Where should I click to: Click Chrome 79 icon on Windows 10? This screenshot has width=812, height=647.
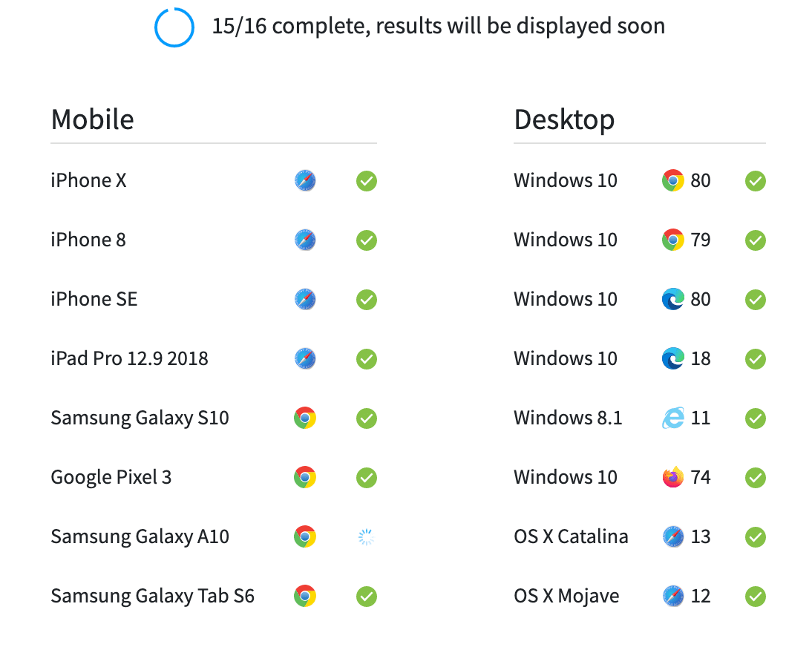point(672,240)
